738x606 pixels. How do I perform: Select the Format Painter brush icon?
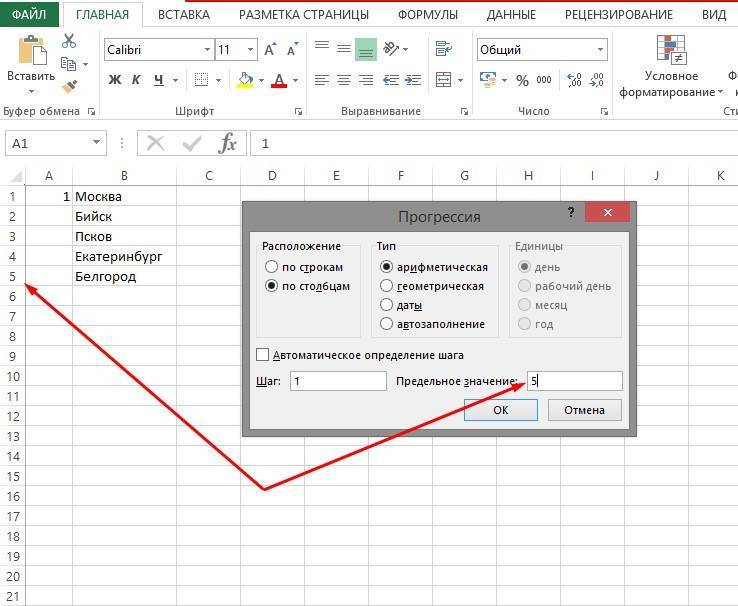click(69, 87)
